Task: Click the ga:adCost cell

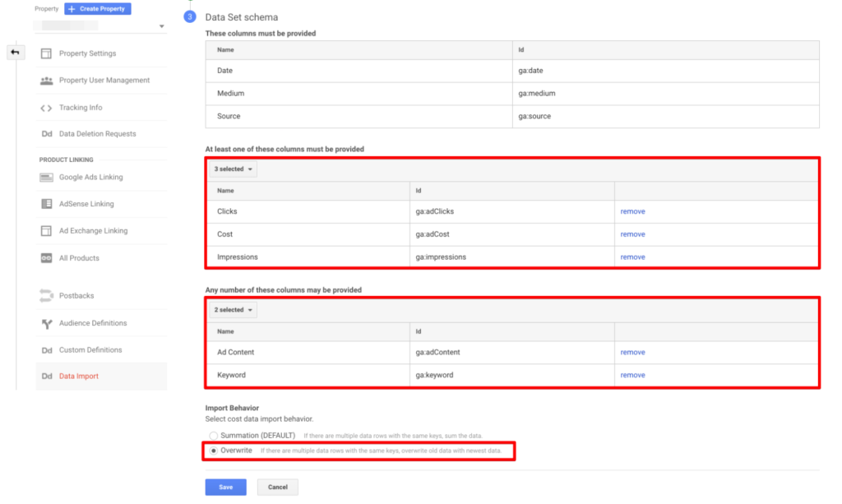Action: point(512,234)
